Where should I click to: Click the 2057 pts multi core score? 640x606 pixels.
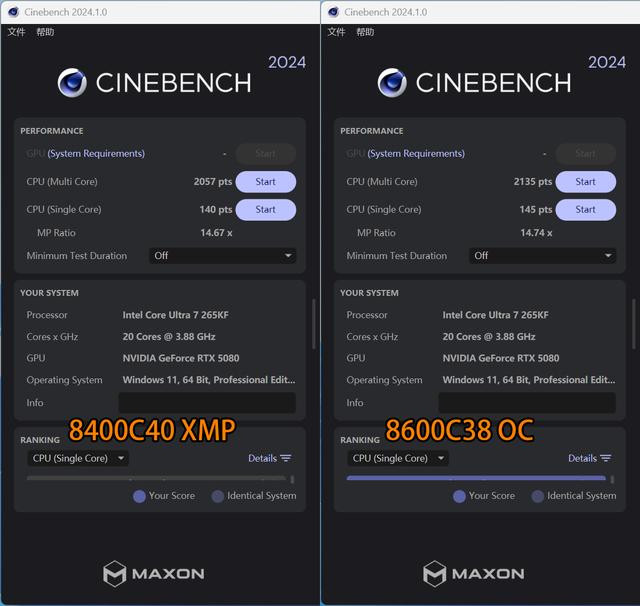click(213, 182)
